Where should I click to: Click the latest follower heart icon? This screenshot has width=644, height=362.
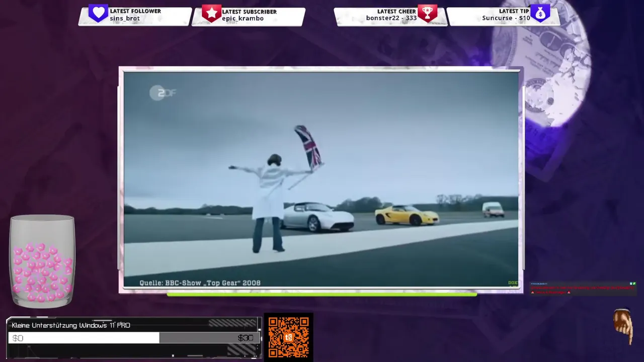click(x=99, y=13)
